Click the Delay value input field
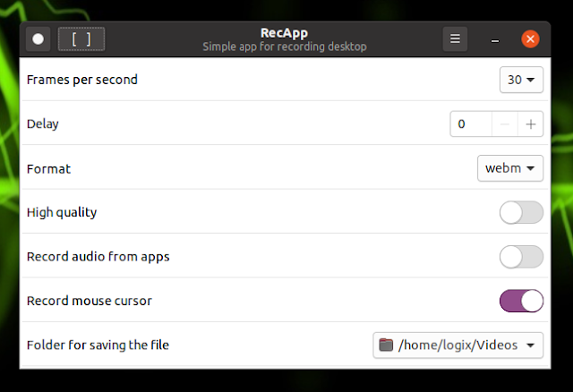 point(471,124)
